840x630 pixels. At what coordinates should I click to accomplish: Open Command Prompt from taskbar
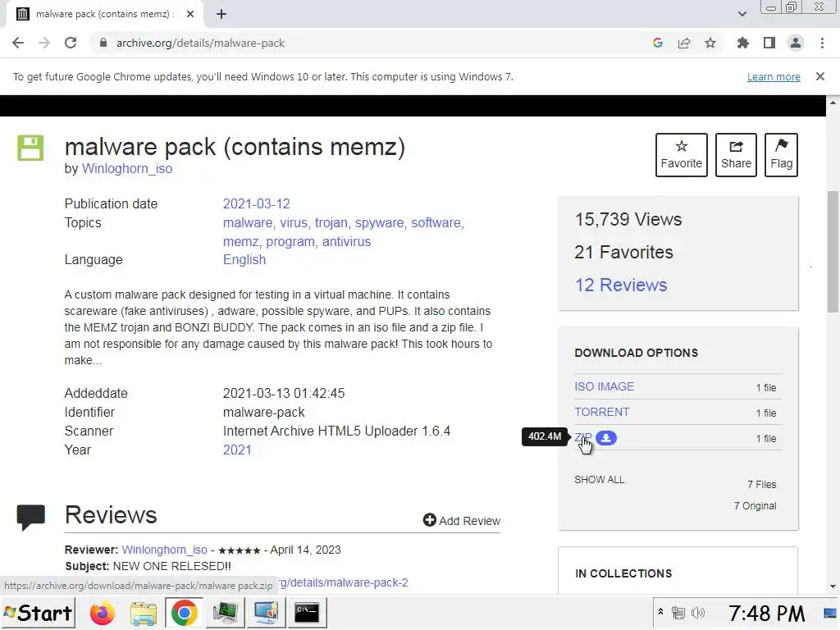click(x=307, y=613)
